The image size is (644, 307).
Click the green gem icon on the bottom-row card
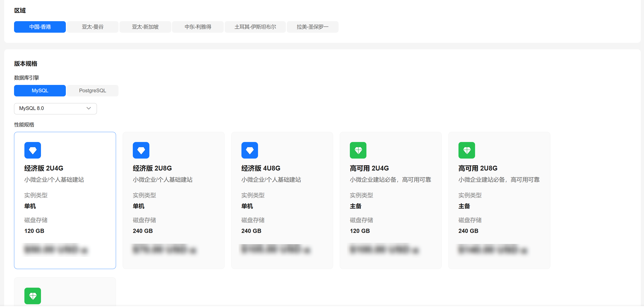coord(32,296)
